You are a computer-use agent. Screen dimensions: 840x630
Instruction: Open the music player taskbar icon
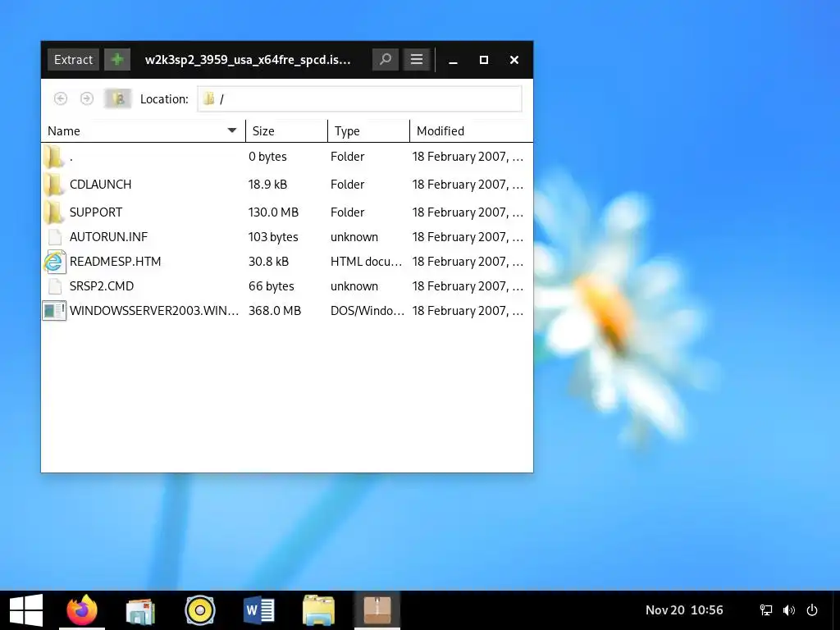[x=200, y=610]
